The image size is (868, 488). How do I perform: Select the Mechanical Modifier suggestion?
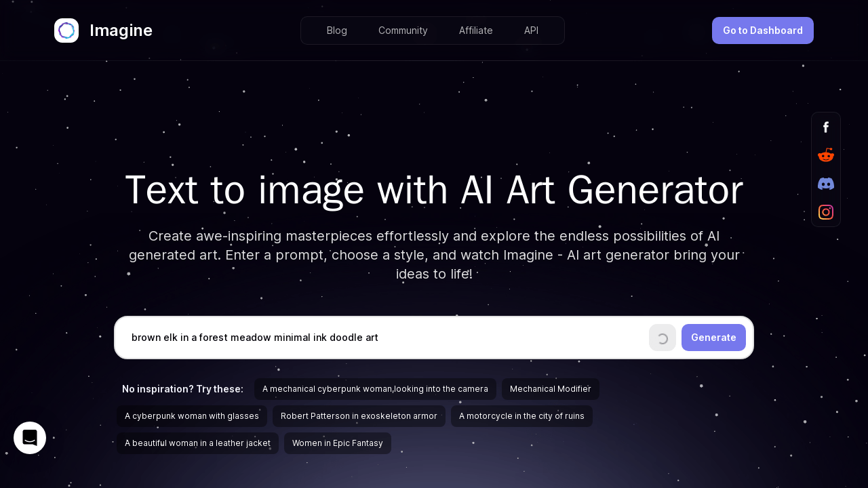point(551,389)
